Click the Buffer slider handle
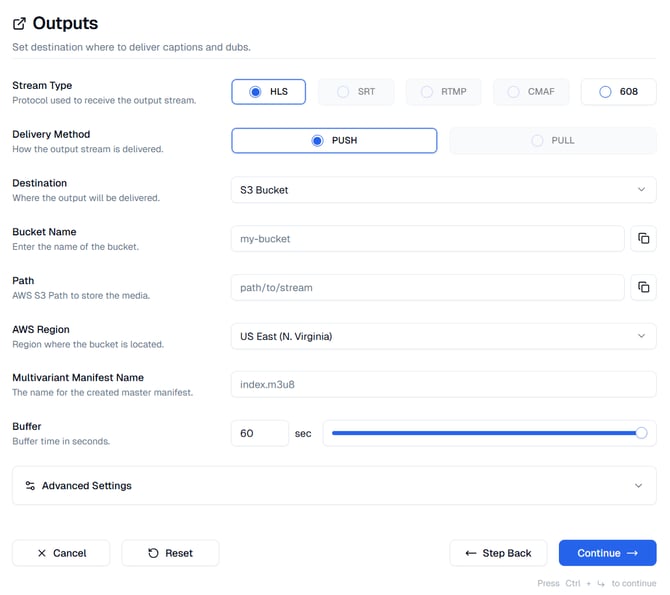This screenshot has width=670, height=595. pyautogui.click(x=641, y=433)
